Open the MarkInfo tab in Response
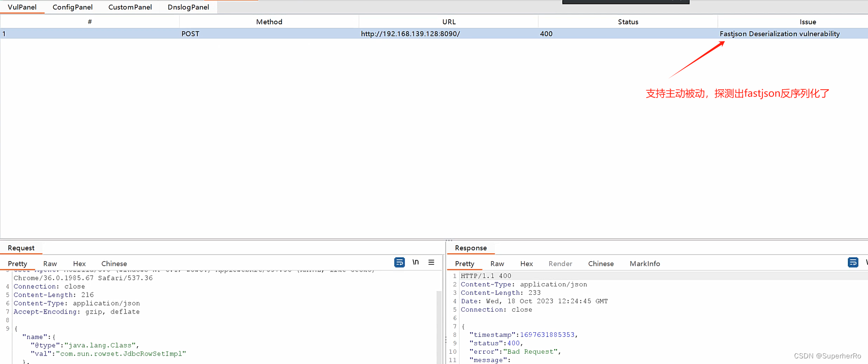The image size is (868, 364). tap(645, 264)
